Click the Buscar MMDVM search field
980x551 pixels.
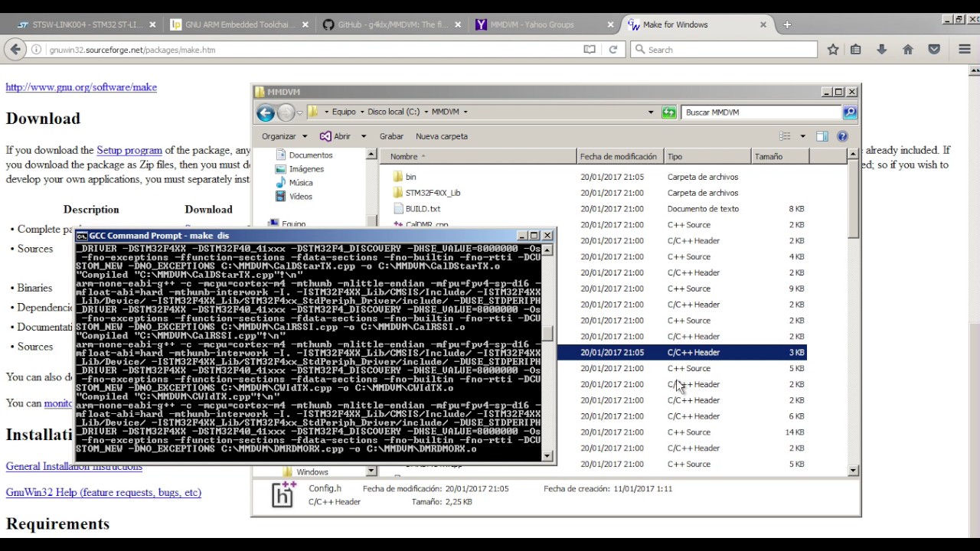click(761, 112)
